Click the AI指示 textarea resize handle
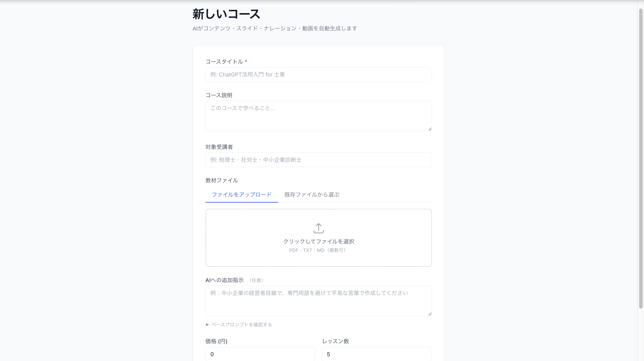 tap(430, 314)
